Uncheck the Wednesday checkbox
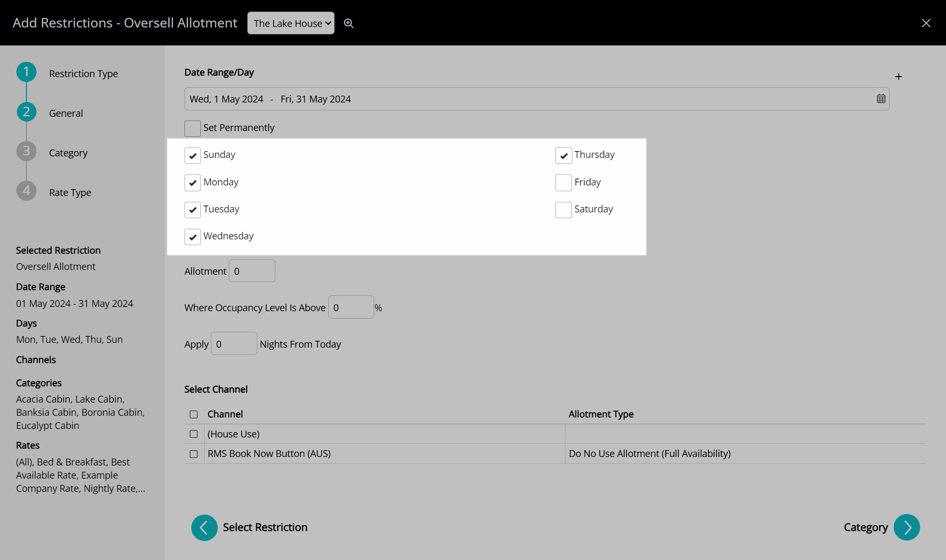This screenshot has height=560, width=946. pos(192,237)
